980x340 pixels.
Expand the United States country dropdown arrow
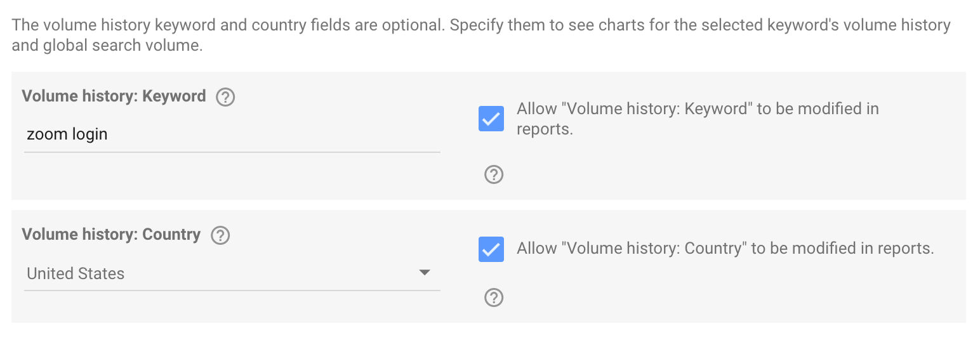coord(425,273)
